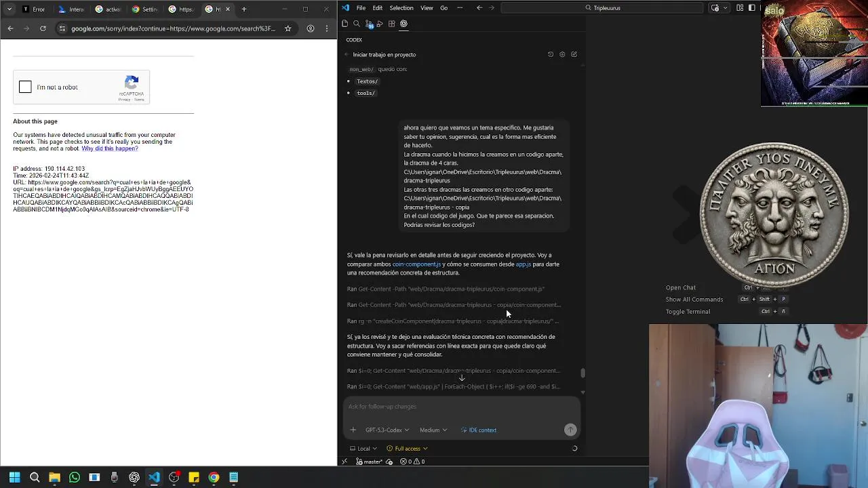Select the Codex activity bar icon
The image size is (868, 488).
coord(403,24)
